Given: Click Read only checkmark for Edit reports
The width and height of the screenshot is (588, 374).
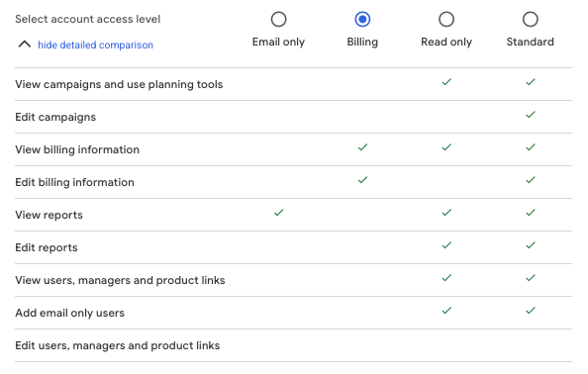Looking at the screenshot, I should click(446, 245).
